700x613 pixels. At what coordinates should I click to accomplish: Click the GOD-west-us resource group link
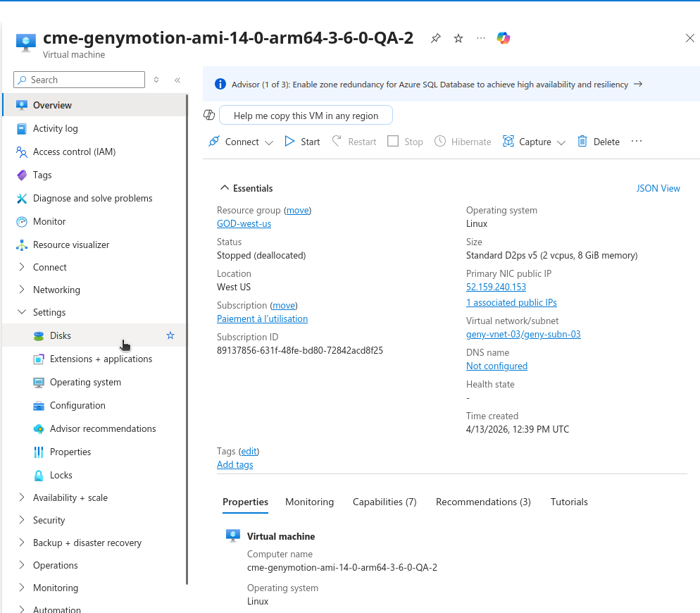(x=244, y=223)
